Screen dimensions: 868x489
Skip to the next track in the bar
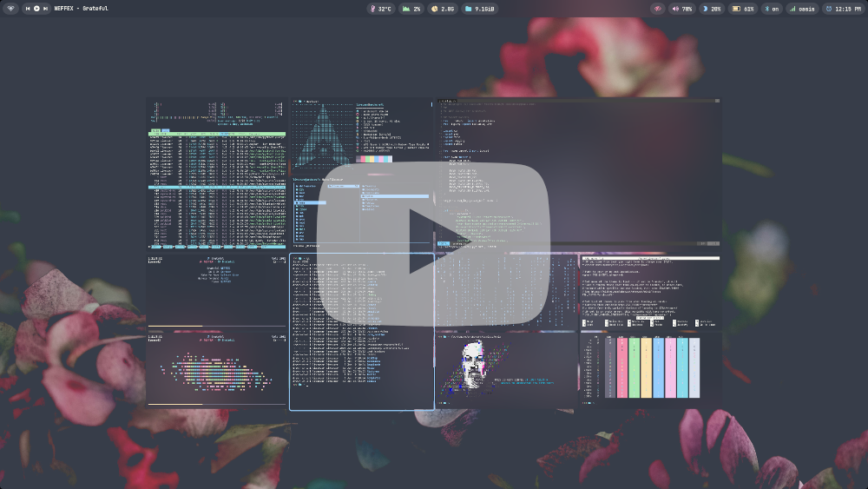45,9
